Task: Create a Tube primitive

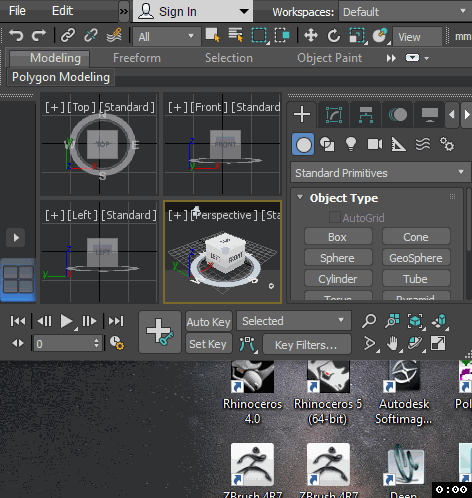Action: pyautogui.click(x=416, y=279)
